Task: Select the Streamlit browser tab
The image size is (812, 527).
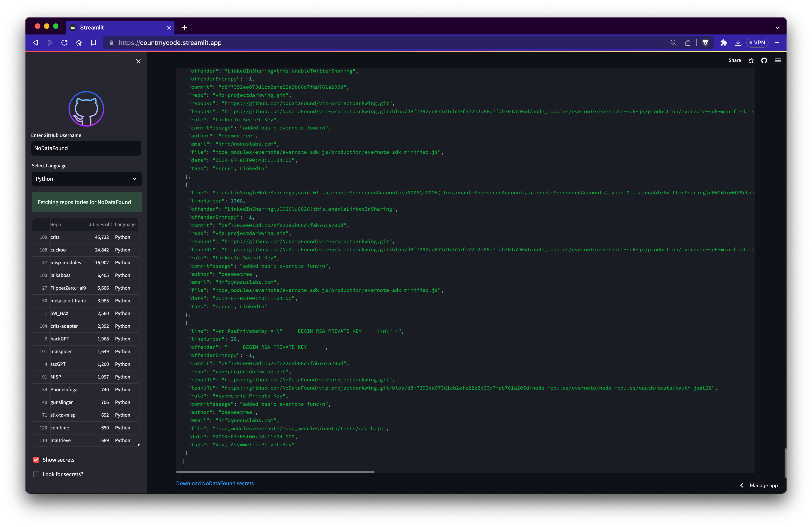Action: click(x=120, y=28)
